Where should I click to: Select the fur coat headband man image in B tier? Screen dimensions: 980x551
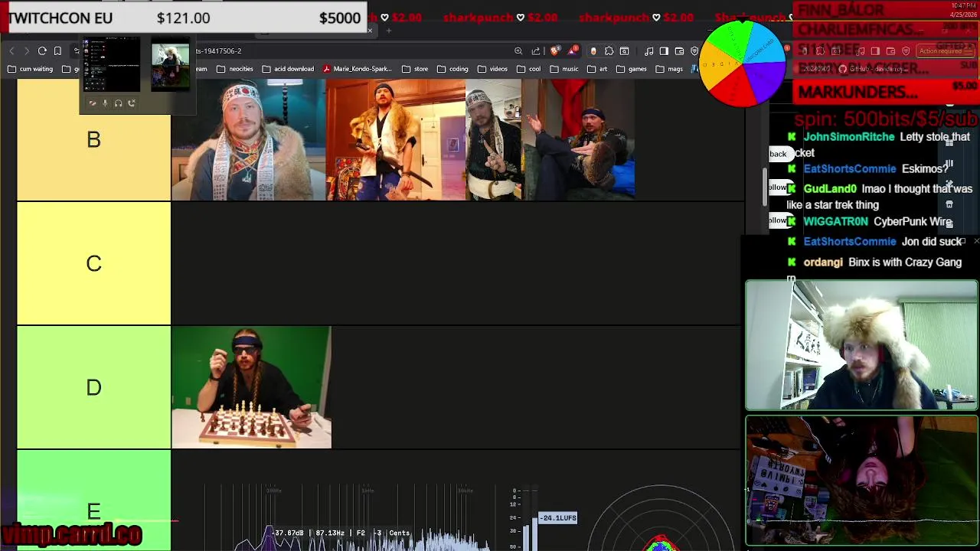tap(249, 139)
